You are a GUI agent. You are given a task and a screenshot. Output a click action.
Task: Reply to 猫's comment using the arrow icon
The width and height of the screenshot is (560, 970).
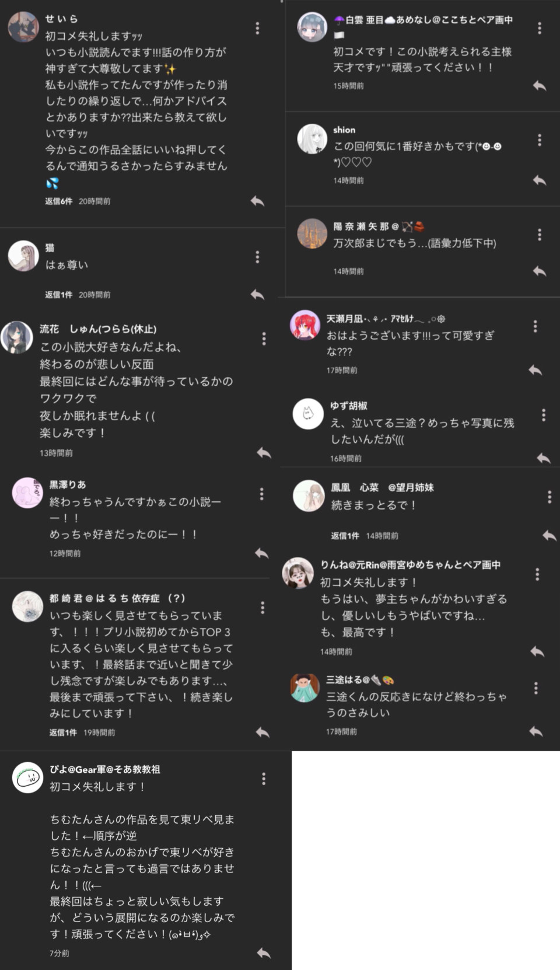tap(257, 294)
